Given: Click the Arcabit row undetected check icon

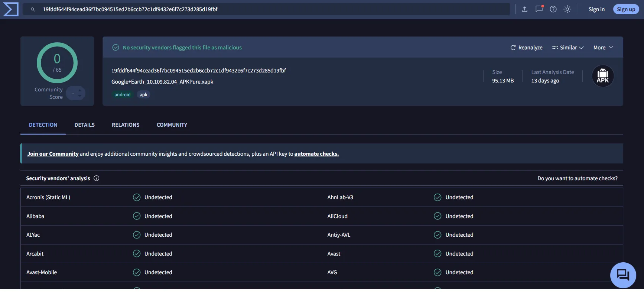Looking at the screenshot, I should click(137, 254).
